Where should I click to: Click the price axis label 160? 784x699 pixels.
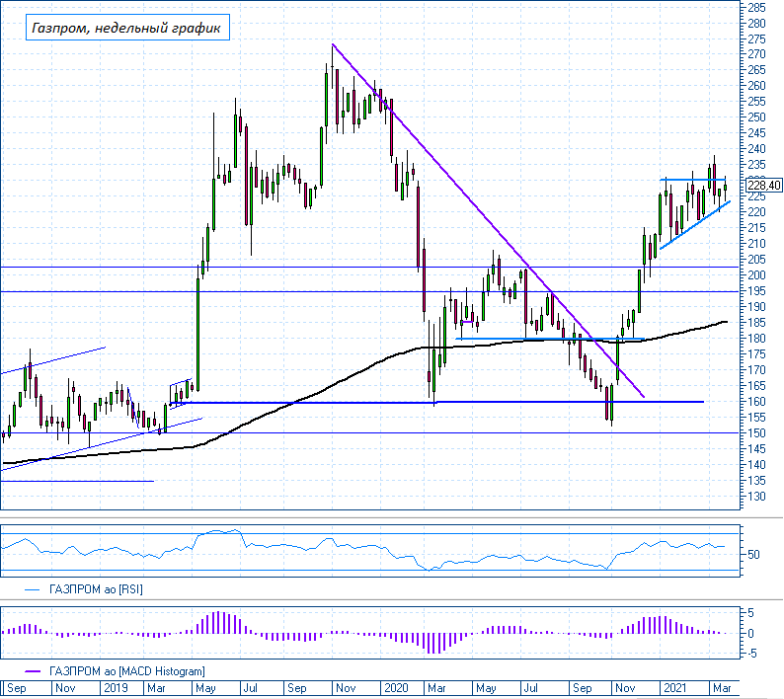[756, 402]
